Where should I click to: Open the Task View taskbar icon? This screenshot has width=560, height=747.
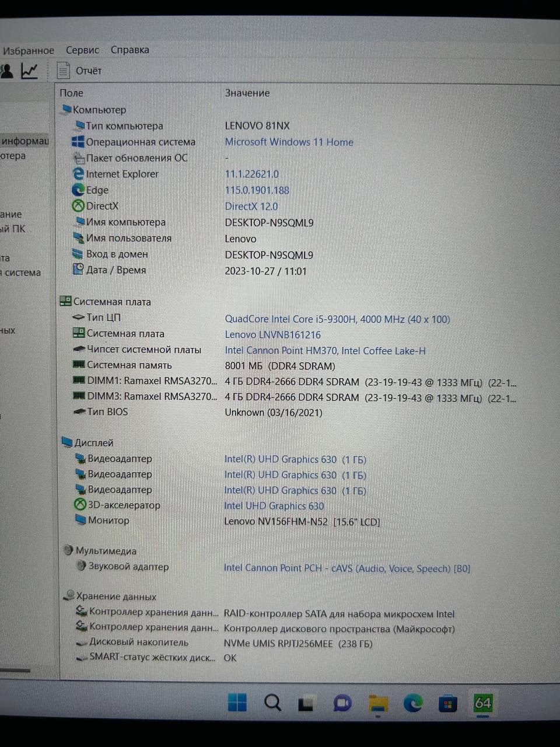coord(307,703)
